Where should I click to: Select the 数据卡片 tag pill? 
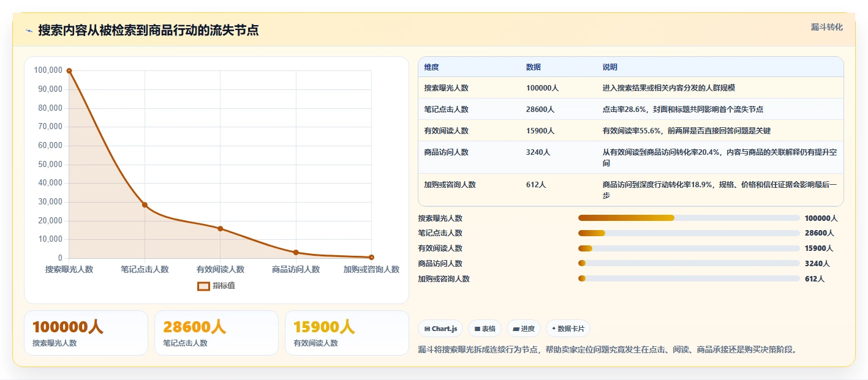click(x=568, y=329)
